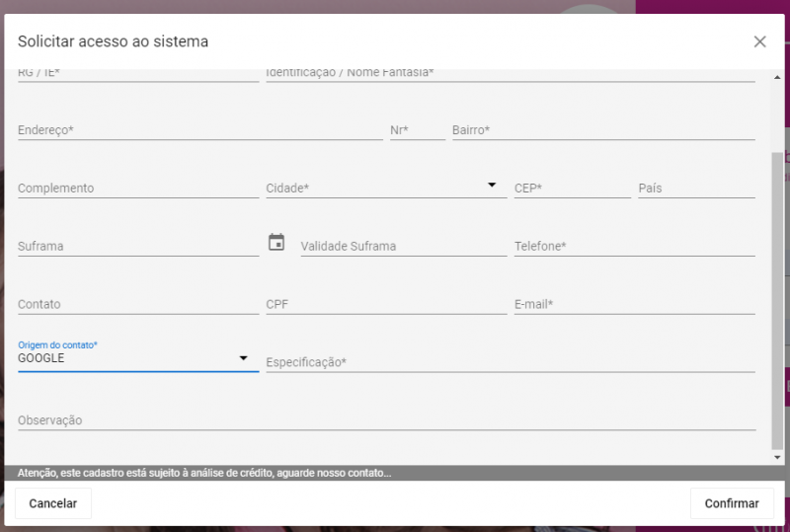Focus the Contato field

click(x=138, y=305)
